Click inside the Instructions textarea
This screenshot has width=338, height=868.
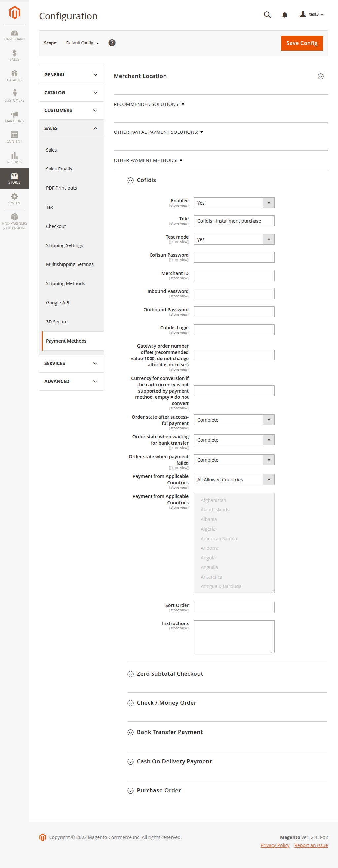coord(234,636)
